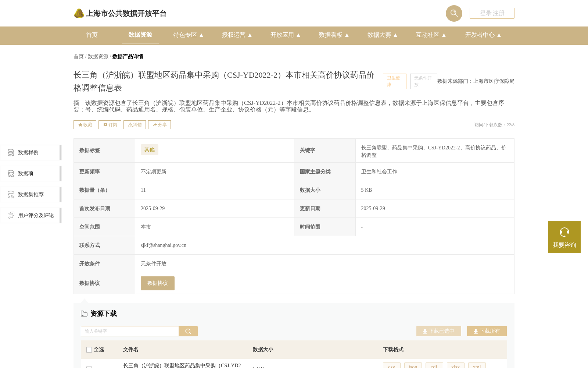Click the 文件名 column header

131,350
